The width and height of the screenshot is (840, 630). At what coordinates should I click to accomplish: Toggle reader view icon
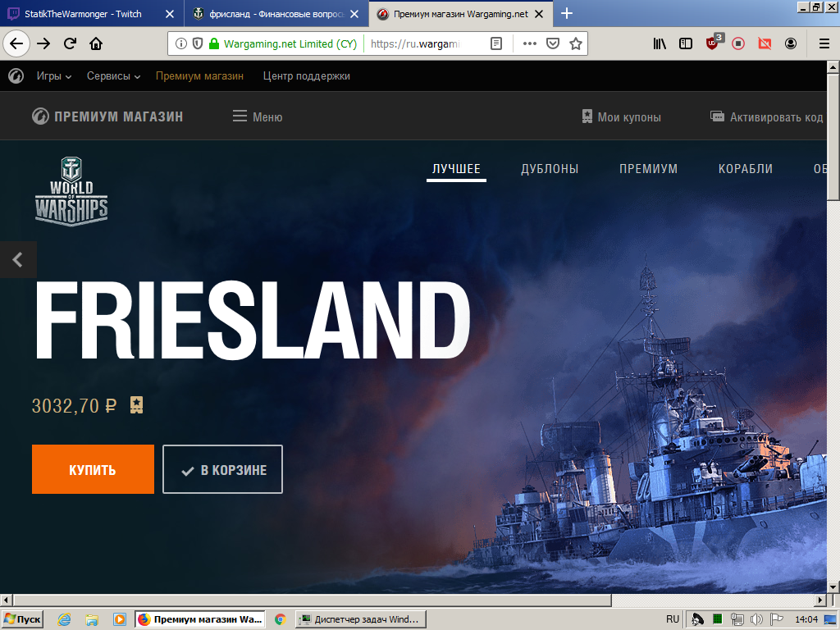[x=496, y=43]
